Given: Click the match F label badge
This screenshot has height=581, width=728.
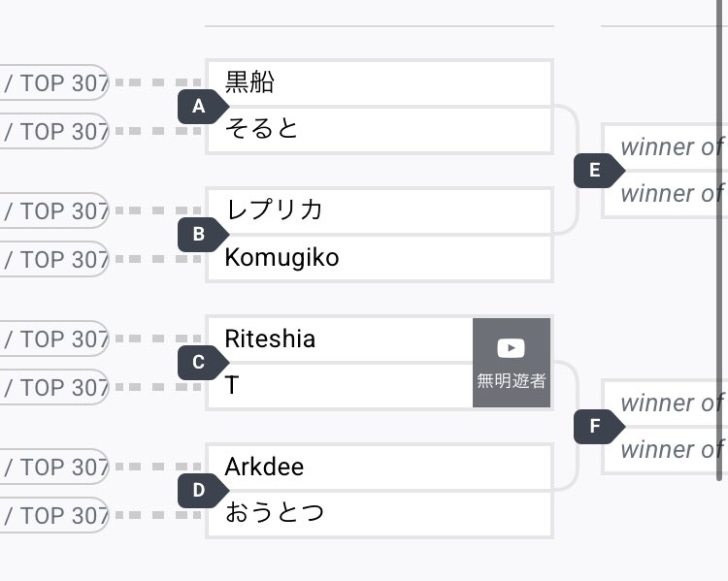Looking at the screenshot, I should [x=599, y=426].
